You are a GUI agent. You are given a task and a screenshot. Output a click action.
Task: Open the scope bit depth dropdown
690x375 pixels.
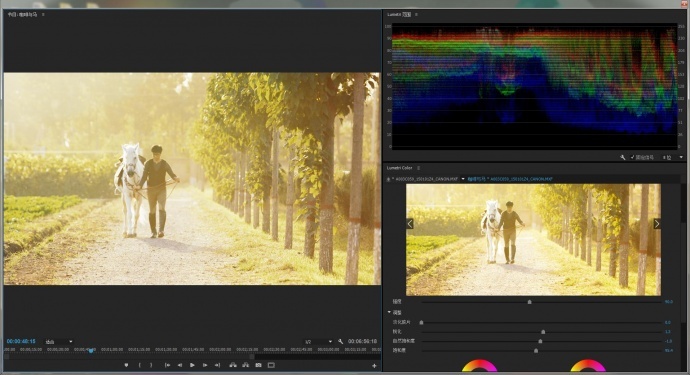pyautogui.click(x=672, y=157)
